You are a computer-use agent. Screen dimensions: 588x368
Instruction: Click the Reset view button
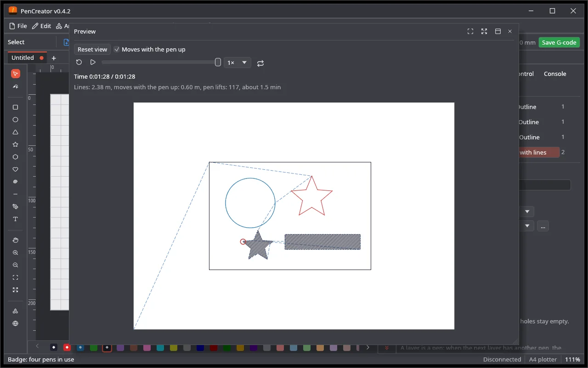pyautogui.click(x=92, y=49)
